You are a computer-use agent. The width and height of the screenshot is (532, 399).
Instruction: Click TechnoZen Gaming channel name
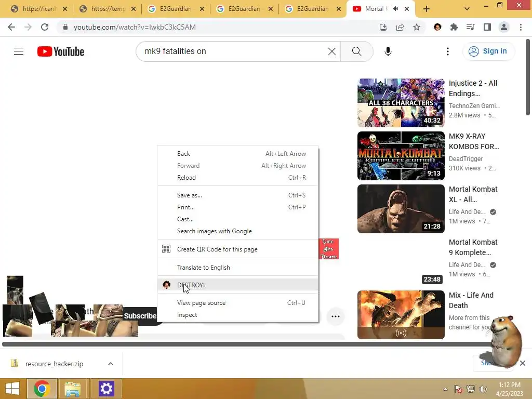click(x=474, y=106)
